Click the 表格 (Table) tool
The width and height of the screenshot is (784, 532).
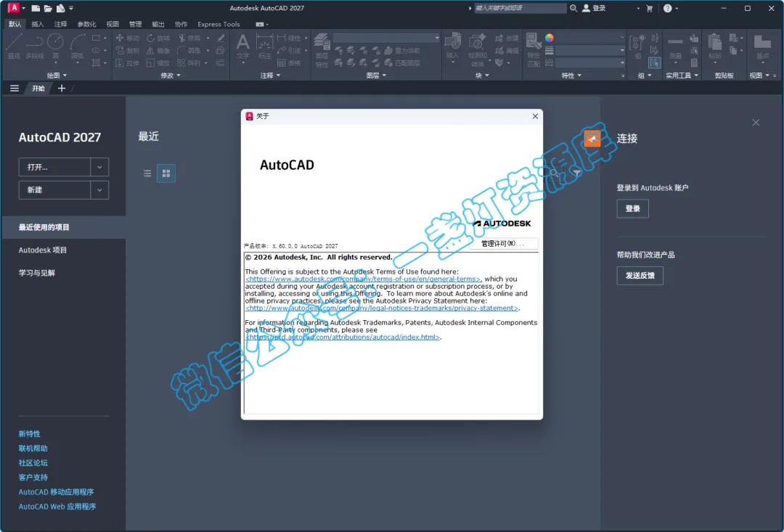pos(289,63)
